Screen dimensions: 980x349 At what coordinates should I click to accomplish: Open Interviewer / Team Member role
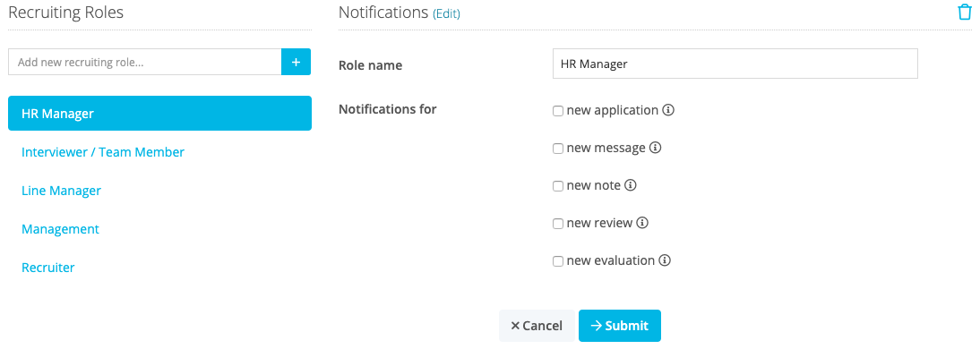pyautogui.click(x=103, y=152)
